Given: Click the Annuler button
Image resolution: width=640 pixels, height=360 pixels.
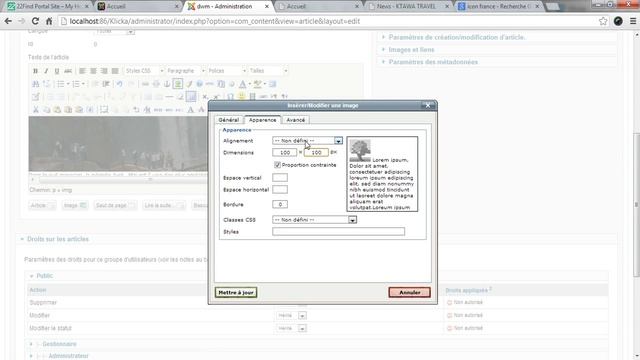Looking at the screenshot, I should pyautogui.click(x=409, y=293).
